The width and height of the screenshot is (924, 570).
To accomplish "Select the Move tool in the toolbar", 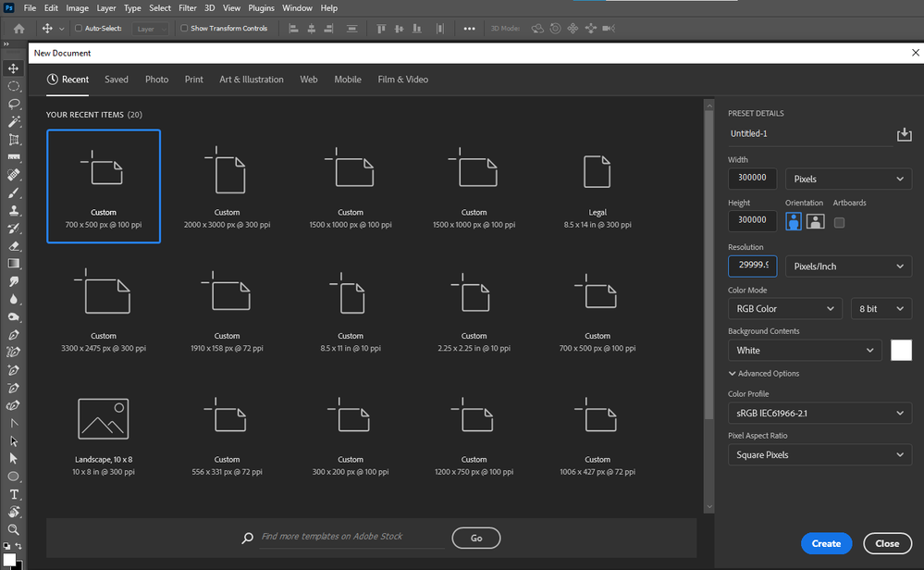I will click(14, 68).
